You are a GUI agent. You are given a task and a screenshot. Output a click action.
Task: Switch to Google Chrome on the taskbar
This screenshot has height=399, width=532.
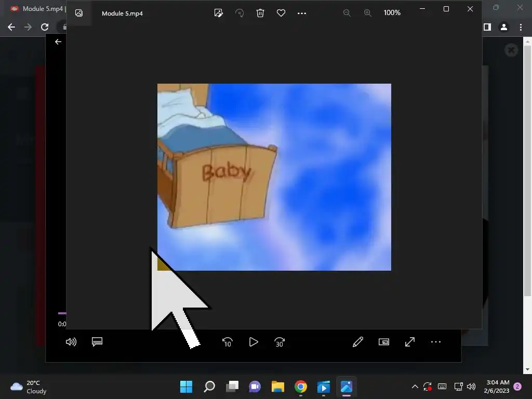pos(301,387)
